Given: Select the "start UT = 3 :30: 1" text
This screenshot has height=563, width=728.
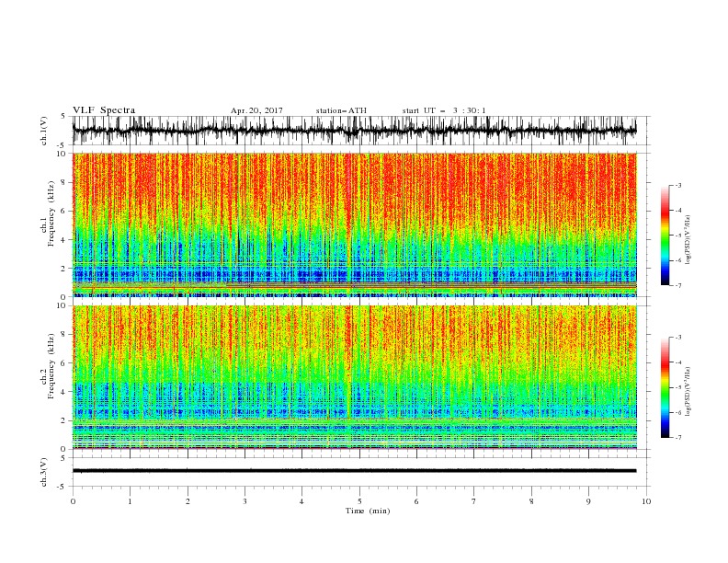Looking at the screenshot, I should pyautogui.click(x=444, y=110).
